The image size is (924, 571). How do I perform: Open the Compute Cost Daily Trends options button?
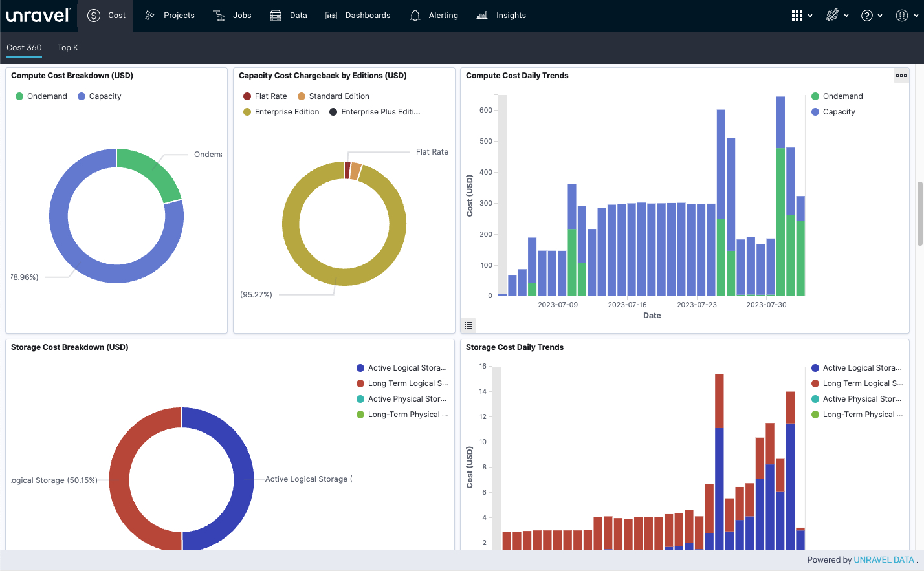click(901, 76)
